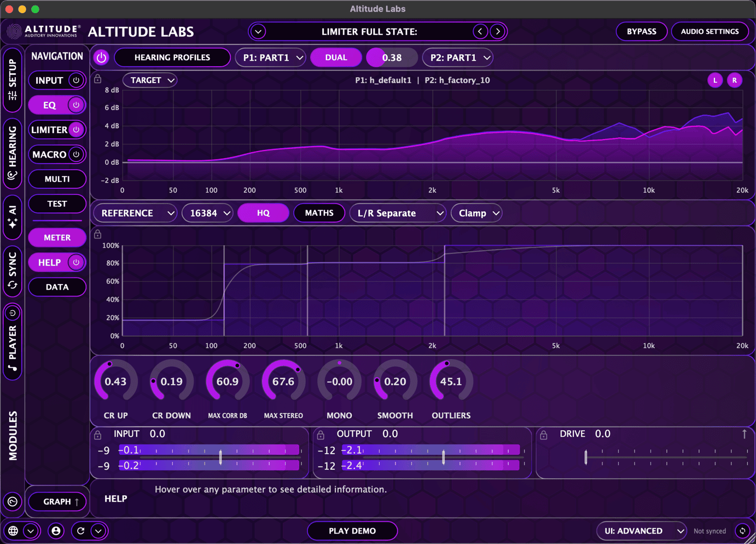The image size is (756, 544).
Task: Click the language globe icon at bottom left
Action: 12,531
